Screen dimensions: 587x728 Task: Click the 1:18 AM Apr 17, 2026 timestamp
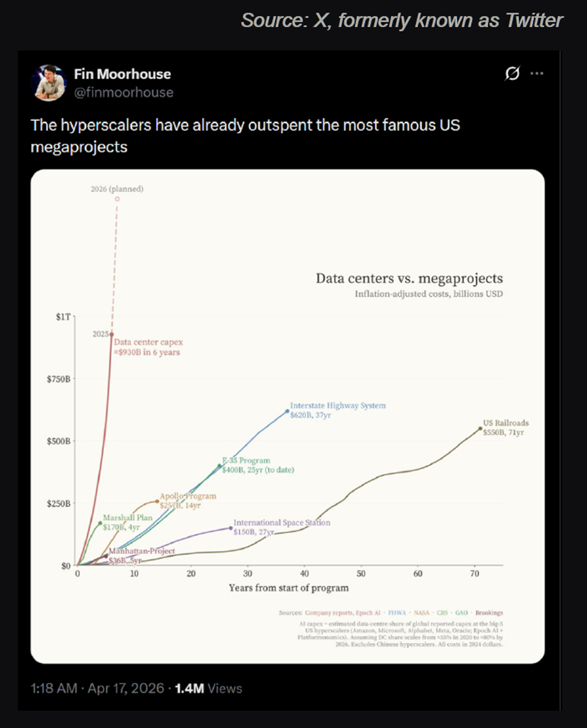[x=98, y=688]
